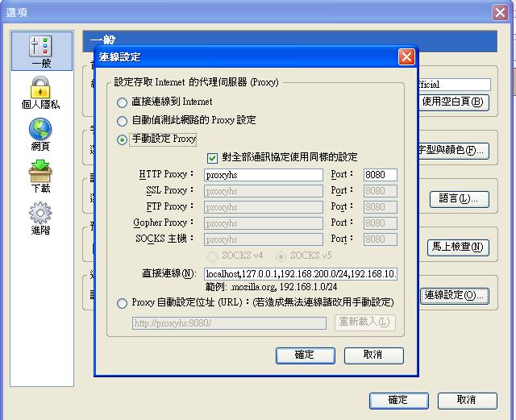This screenshot has width=516, height=420.
Task: Open the 下載 downloads panel
Action: [x=40, y=177]
